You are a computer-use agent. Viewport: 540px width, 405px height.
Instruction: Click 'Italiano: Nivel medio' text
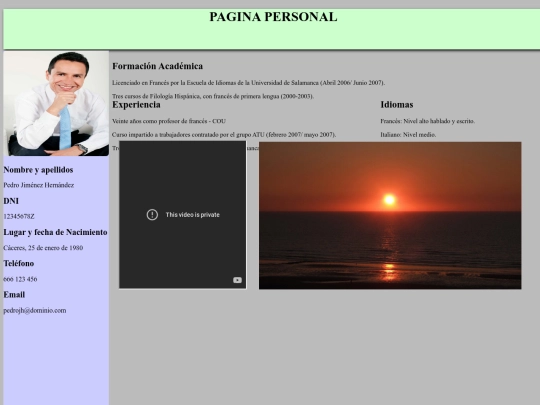pyautogui.click(x=408, y=135)
